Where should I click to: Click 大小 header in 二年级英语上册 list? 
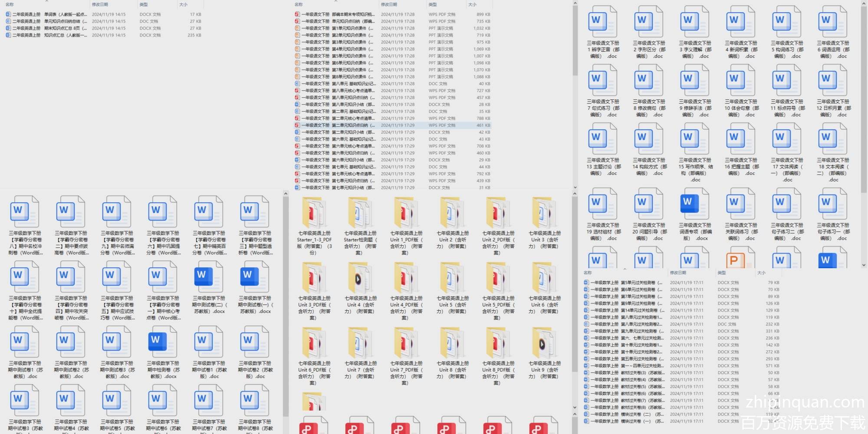pos(183,5)
